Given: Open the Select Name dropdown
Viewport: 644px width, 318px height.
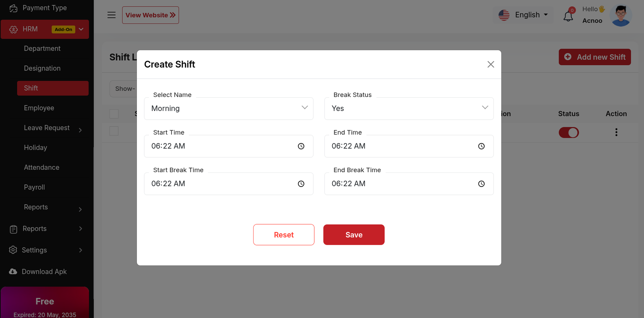Looking at the screenshot, I should 229,109.
